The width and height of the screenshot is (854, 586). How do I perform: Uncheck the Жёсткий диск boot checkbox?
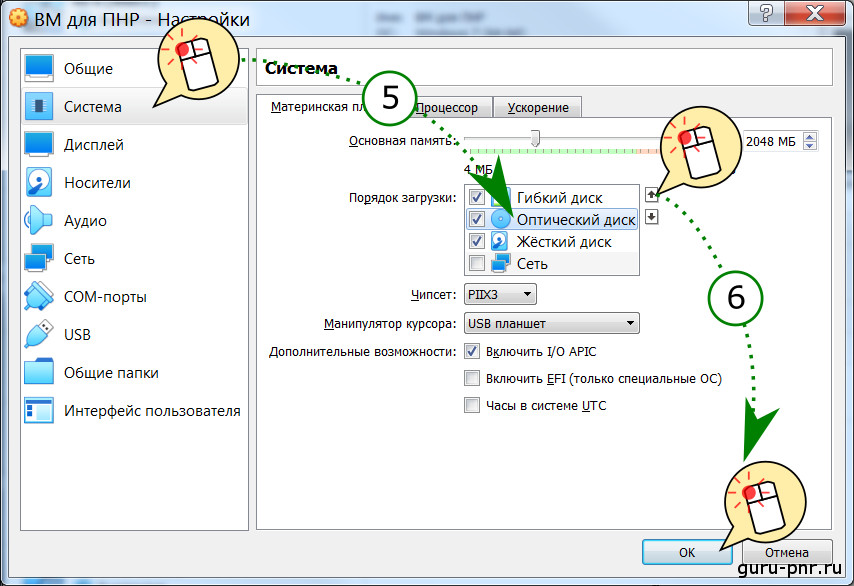point(477,241)
